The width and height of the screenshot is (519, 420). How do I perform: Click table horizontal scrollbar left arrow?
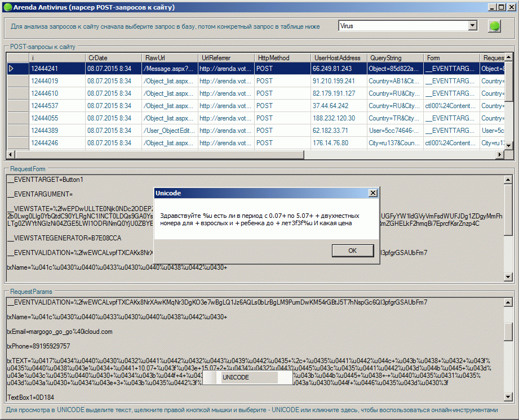(11, 154)
